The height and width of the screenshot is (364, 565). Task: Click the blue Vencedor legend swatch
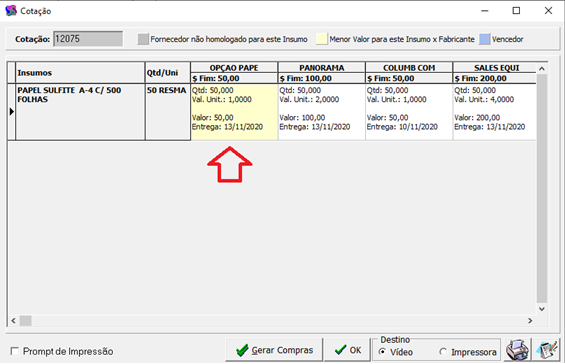[x=485, y=39]
